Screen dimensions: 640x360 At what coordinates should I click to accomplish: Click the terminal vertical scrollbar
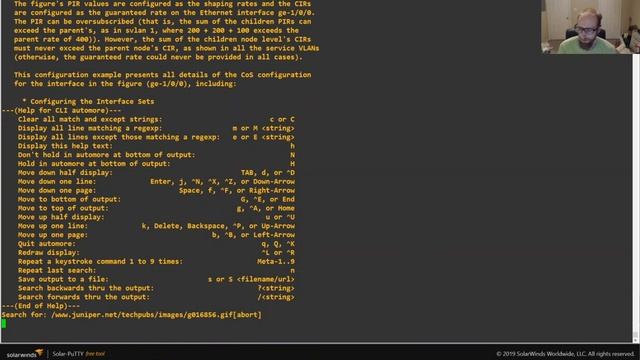[x=636, y=198]
